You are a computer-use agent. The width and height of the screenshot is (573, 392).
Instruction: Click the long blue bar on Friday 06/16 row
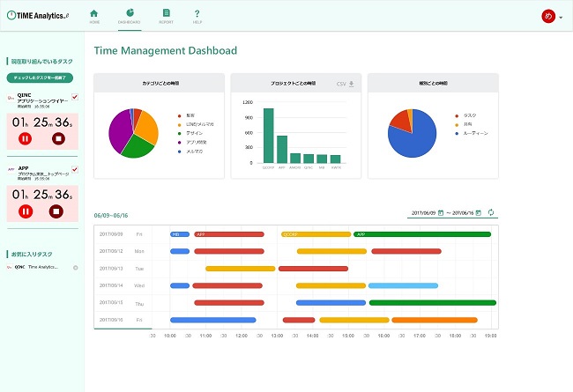point(213,320)
